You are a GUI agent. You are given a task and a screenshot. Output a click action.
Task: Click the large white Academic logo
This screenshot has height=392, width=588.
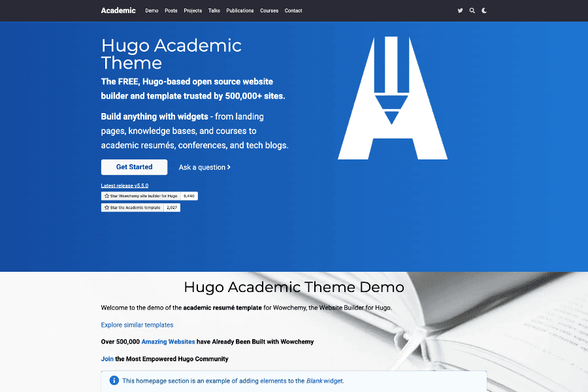click(x=392, y=98)
